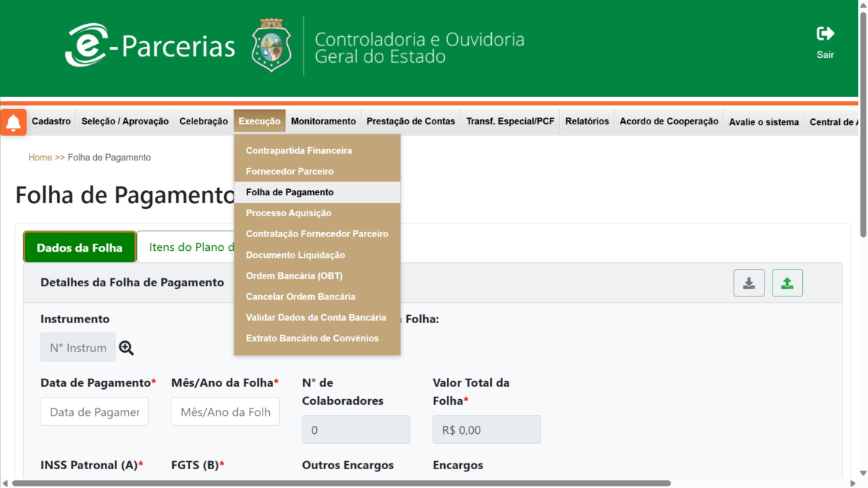Click the e-Parcerias logo
The image size is (868, 488).
click(150, 45)
